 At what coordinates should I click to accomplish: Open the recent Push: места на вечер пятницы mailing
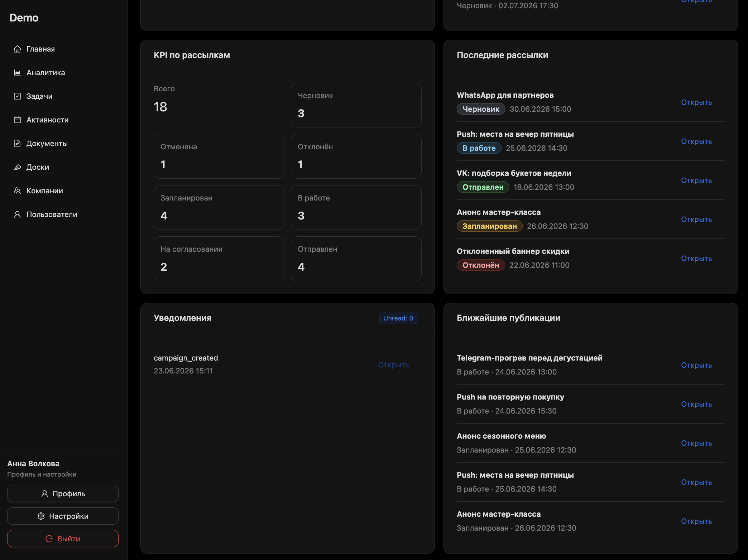pyautogui.click(x=696, y=141)
